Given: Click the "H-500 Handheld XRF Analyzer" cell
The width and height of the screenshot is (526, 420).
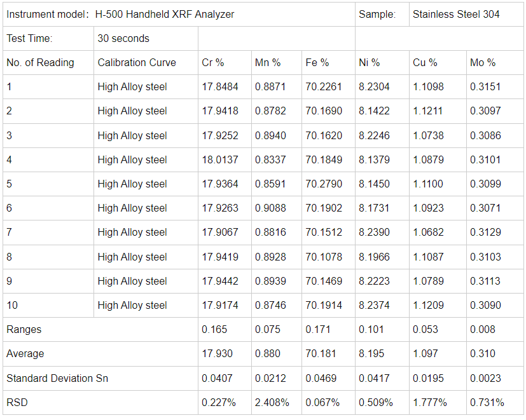Looking at the screenshot, I should click(x=165, y=14).
